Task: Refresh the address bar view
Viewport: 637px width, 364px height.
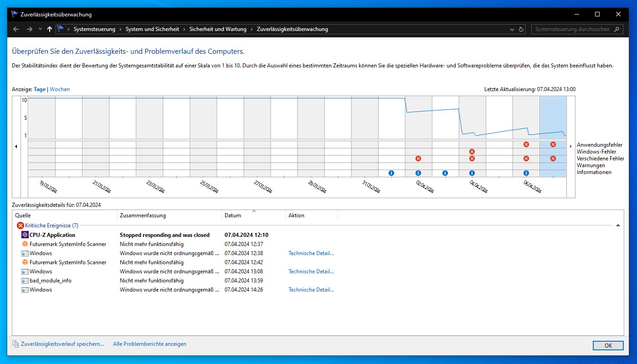Action: click(522, 29)
